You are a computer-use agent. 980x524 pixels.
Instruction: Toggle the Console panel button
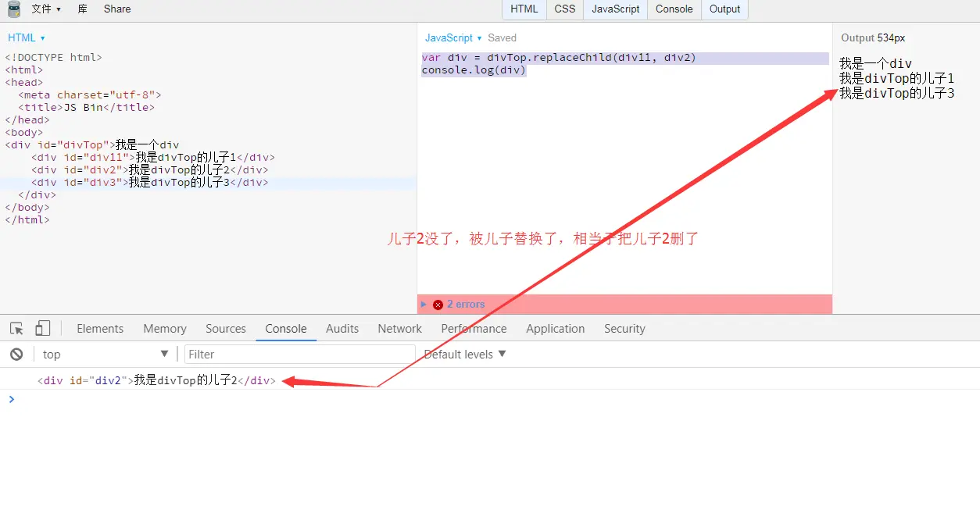674,9
